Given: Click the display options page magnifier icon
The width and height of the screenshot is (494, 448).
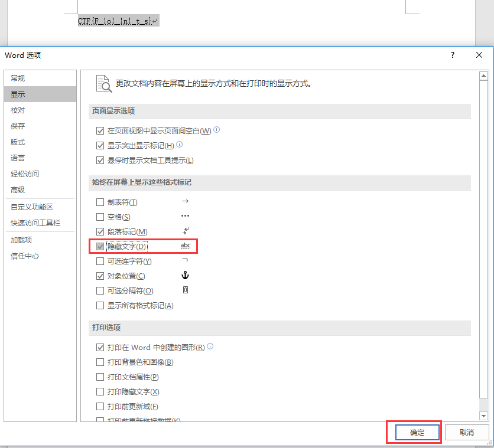Looking at the screenshot, I should coord(103,84).
